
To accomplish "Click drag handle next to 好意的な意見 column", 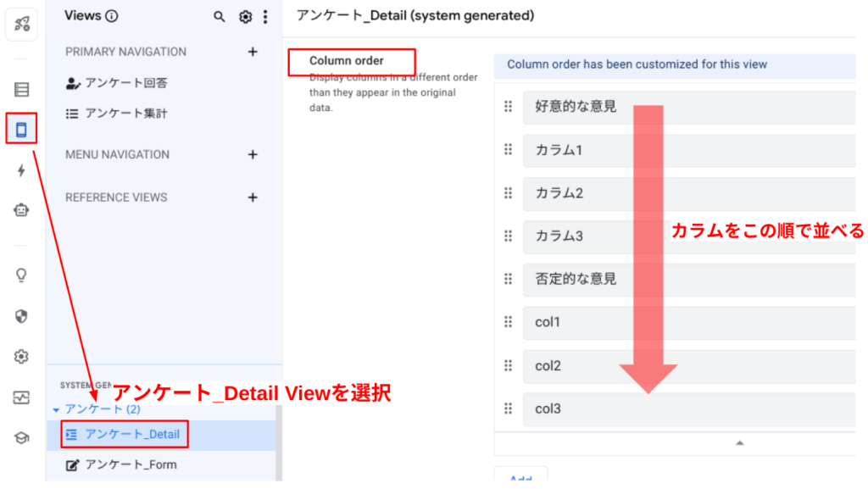I will [509, 106].
